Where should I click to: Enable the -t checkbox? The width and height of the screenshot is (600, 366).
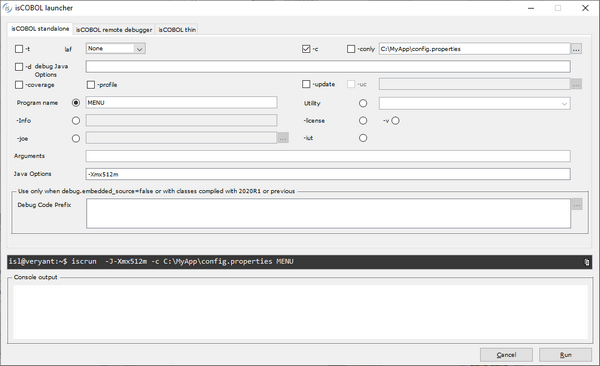tap(19, 49)
